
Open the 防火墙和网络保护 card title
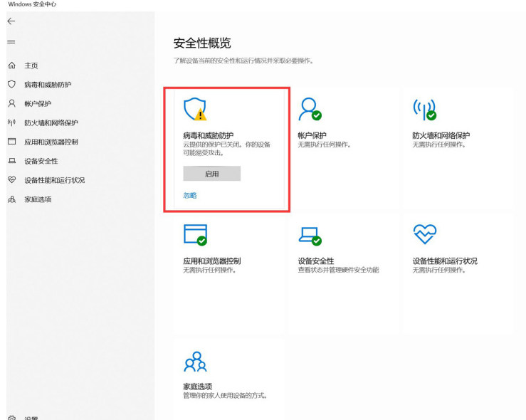click(x=441, y=135)
